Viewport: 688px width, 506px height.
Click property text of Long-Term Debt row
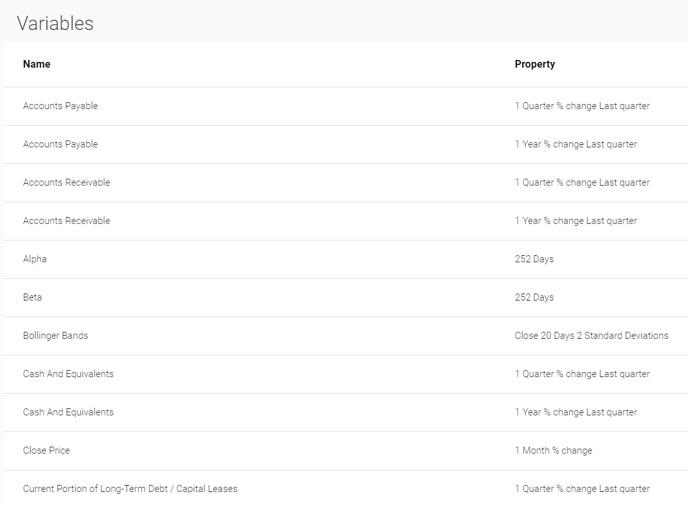(582, 488)
